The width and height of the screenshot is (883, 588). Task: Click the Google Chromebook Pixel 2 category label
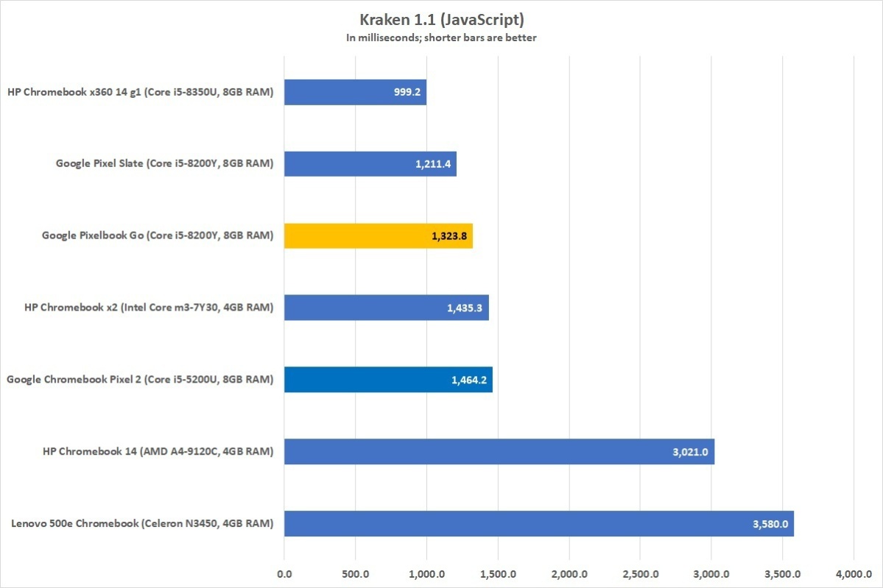(x=140, y=380)
